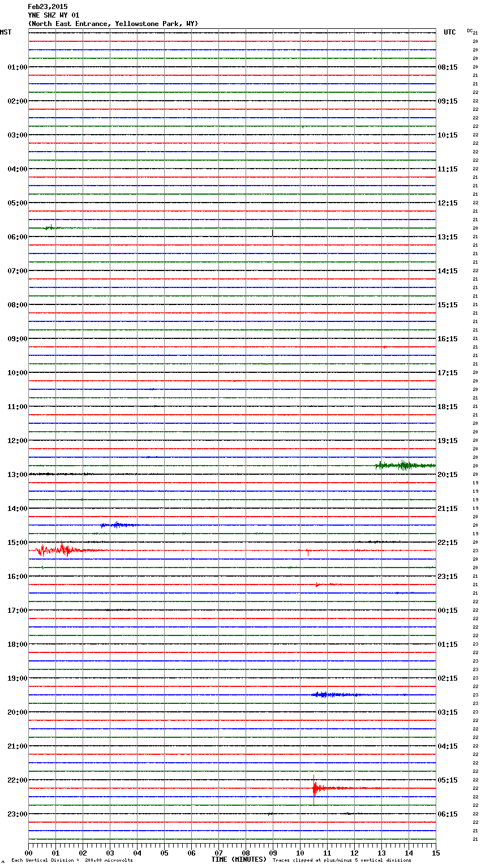This screenshot has height=868, width=481.
Task: Click the 06:00 MST time label
Action: [x=18, y=237]
